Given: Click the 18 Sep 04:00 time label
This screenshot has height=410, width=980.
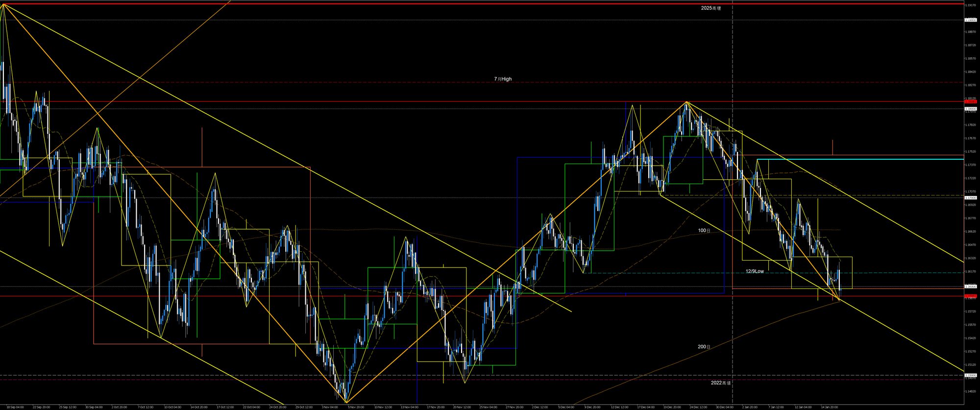Looking at the screenshot, I should click(15, 407).
